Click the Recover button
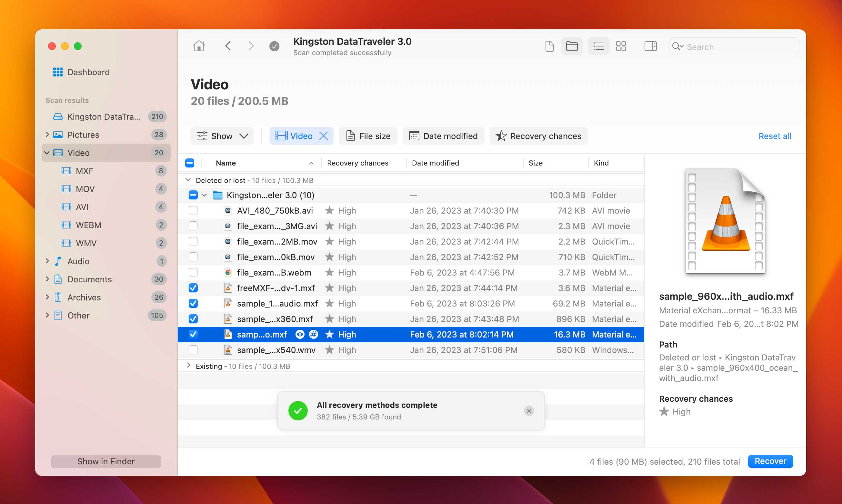The image size is (842, 504). tap(770, 461)
